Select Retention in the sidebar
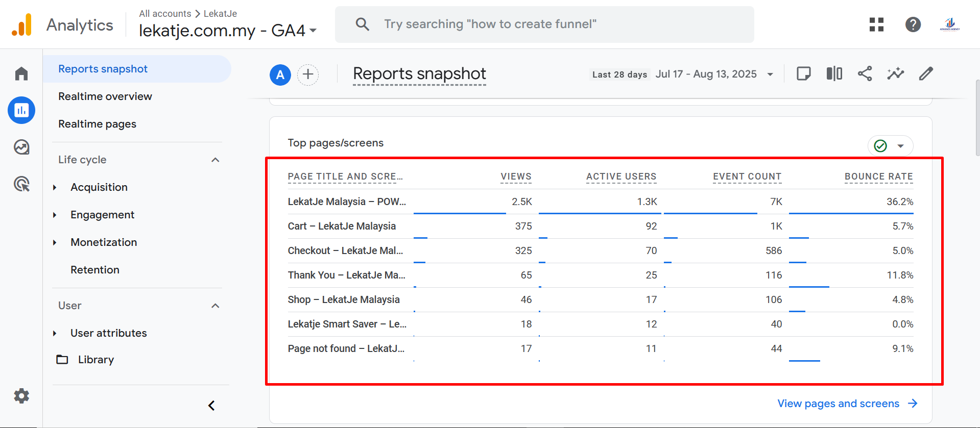The image size is (980, 428). point(95,270)
